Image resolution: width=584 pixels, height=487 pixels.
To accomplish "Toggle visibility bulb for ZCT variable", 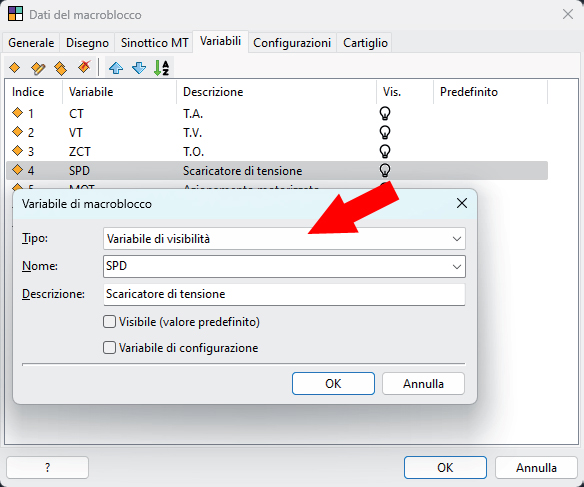I will click(385, 151).
